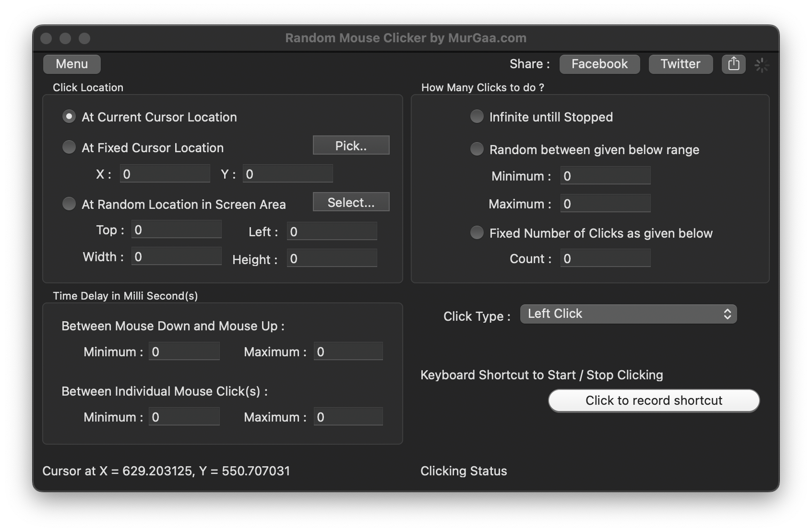Select "At Fixed Cursor Location"
812x532 pixels.
pyautogui.click(x=69, y=147)
